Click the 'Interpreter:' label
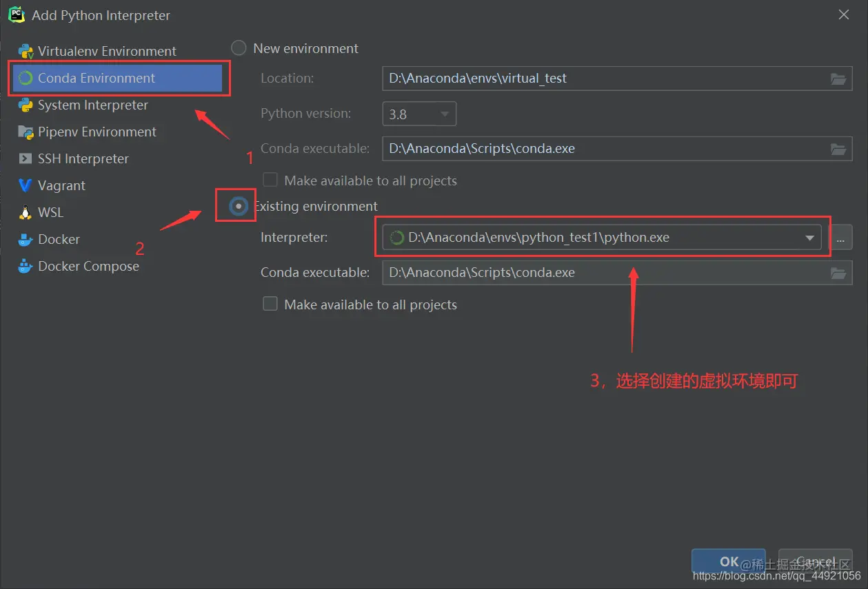868x589 pixels. 294,238
